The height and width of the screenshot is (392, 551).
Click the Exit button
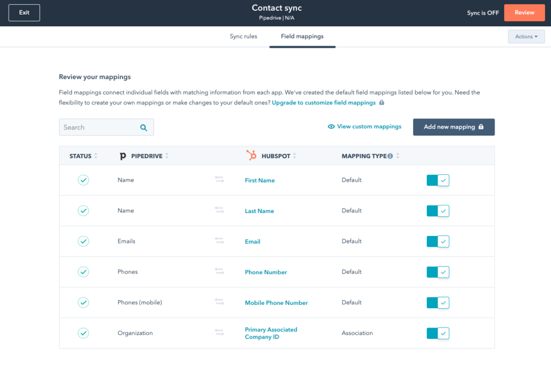click(24, 13)
